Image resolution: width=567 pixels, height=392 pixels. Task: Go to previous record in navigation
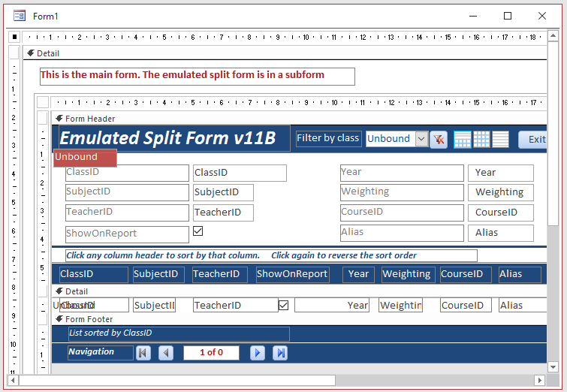coord(166,353)
